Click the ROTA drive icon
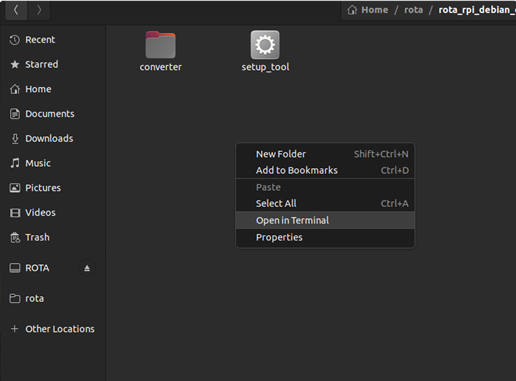Screen dimensions: 516x381 15,268
